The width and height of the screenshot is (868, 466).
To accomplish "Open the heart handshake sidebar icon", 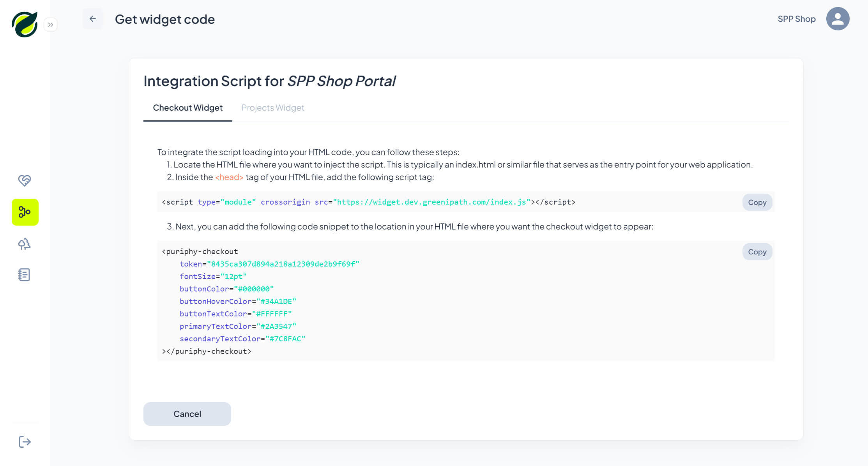I will (x=25, y=180).
